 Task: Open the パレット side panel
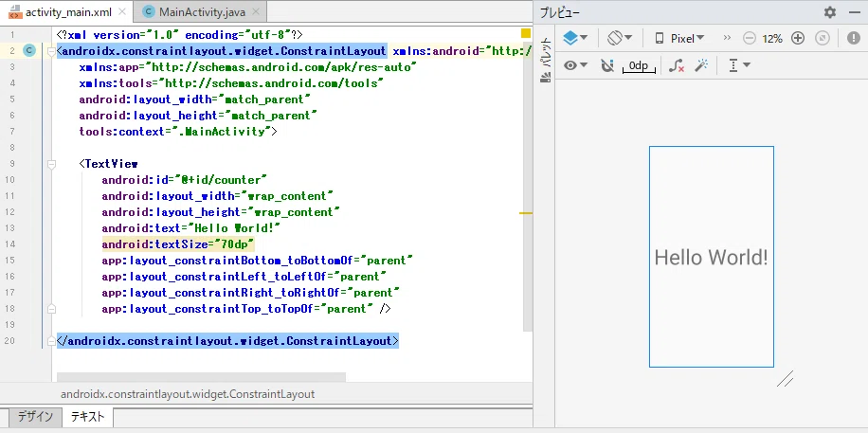pos(546,60)
